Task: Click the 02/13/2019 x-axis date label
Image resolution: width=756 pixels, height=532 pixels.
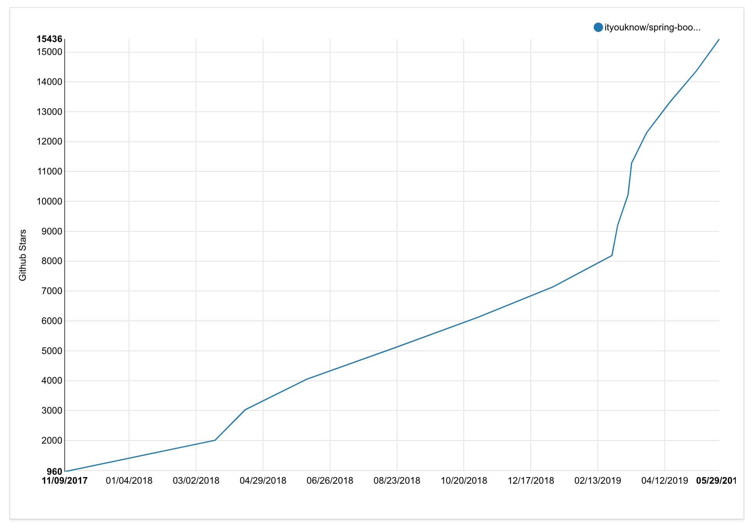Action: [x=598, y=481]
